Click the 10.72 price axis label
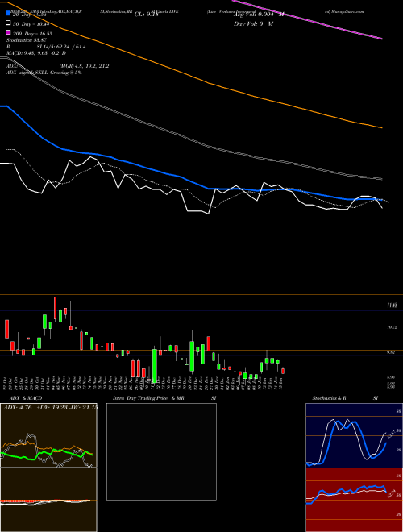Viewport: 403px width, 532px height. (x=392, y=327)
